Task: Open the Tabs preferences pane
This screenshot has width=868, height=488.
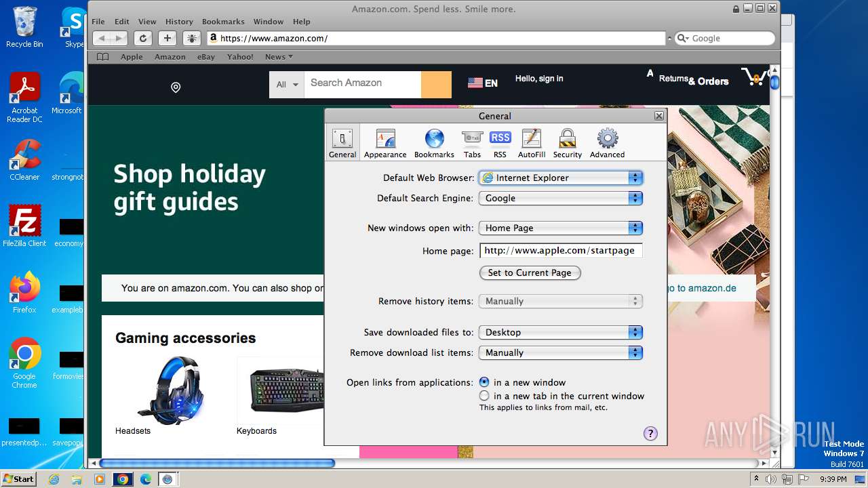Action: 472,143
